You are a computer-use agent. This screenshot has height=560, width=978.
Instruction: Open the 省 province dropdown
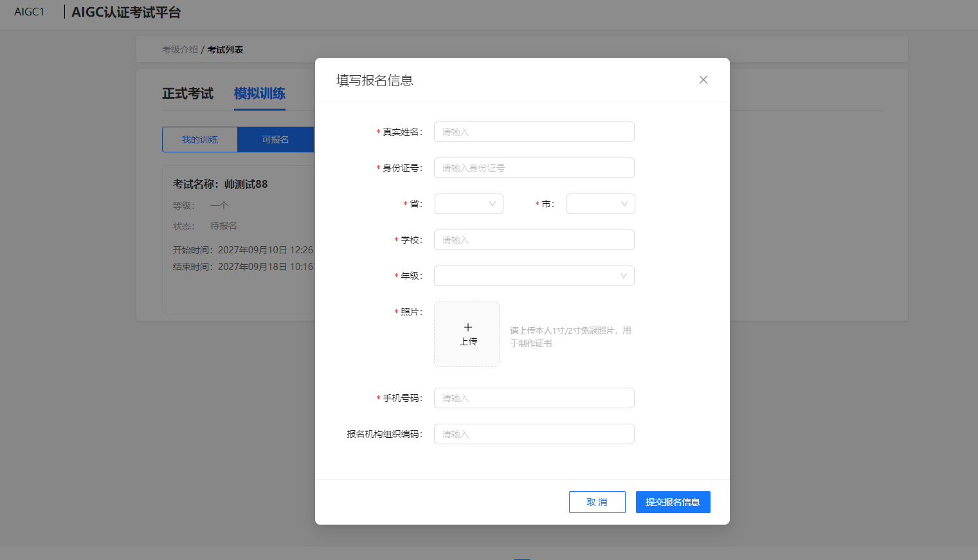tap(469, 204)
